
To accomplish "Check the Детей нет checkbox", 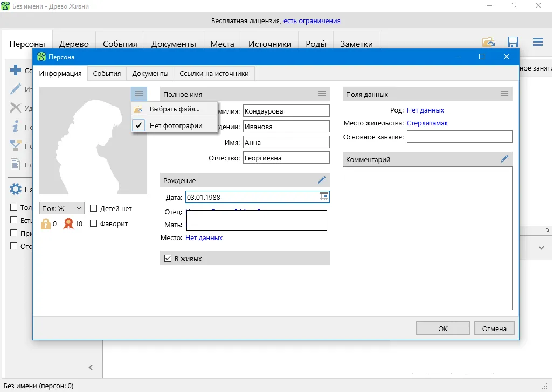I will (94, 208).
